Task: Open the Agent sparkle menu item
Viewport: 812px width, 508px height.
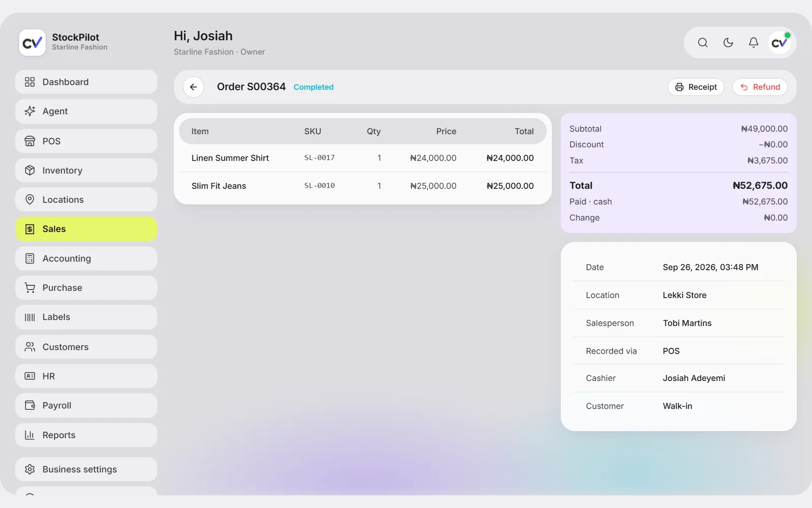Action: pos(86,111)
